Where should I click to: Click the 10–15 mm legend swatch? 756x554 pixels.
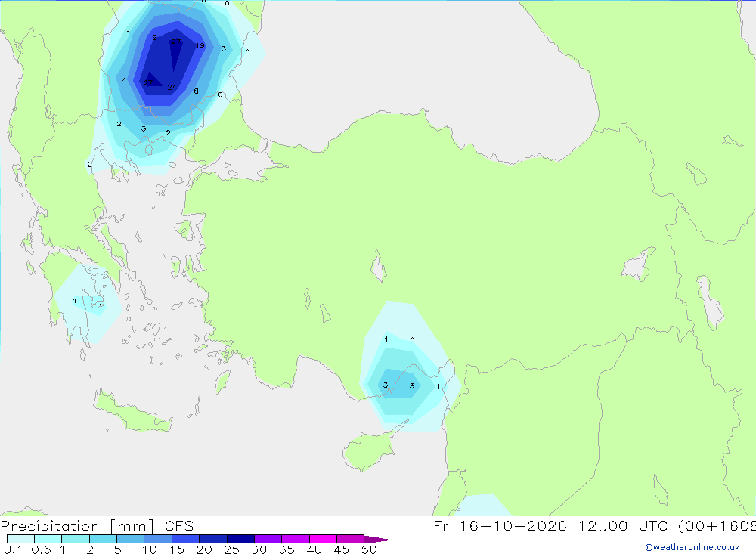pos(158,539)
